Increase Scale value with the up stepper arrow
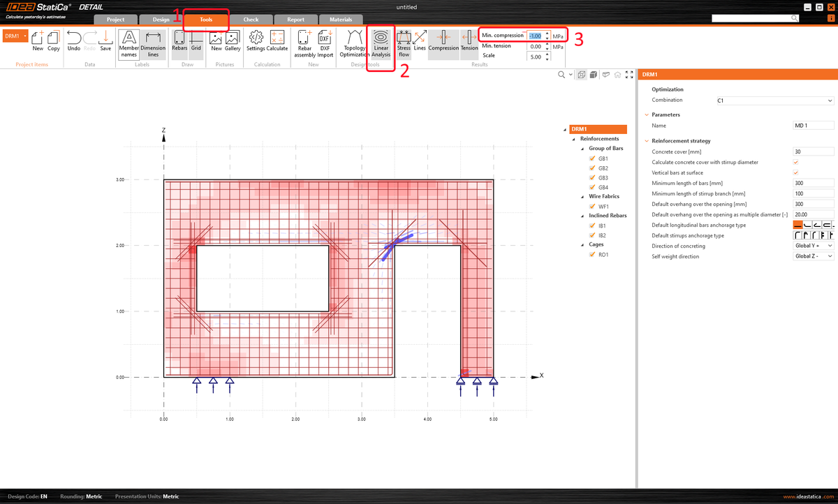This screenshot has width=838, height=504. [547, 53]
